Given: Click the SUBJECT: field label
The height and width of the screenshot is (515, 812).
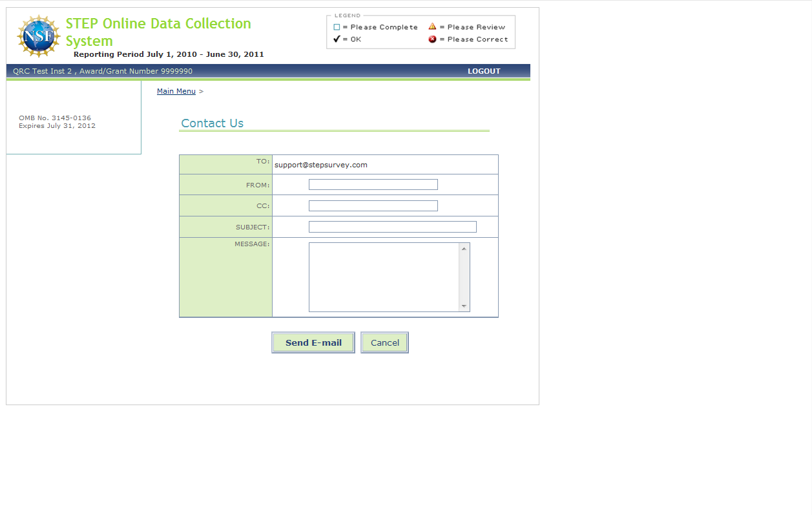Looking at the screenshot, I should (x=253, y=227).
